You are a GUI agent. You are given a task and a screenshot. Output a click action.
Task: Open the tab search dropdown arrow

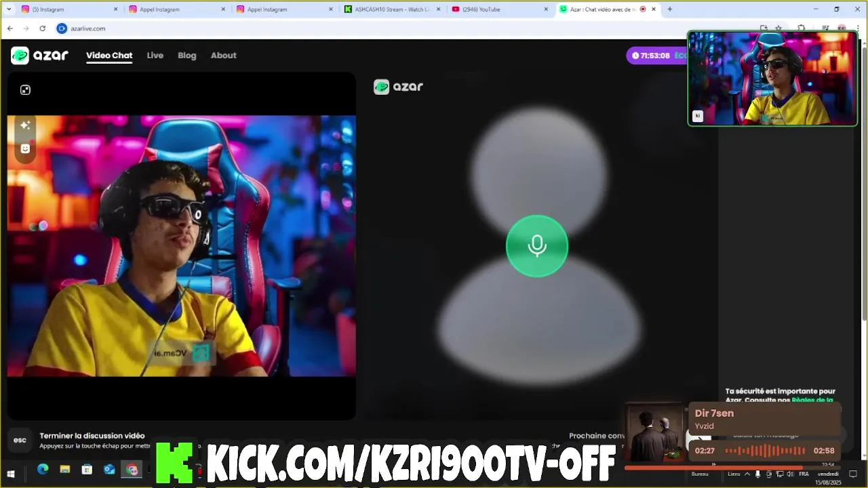pos(9,9)
